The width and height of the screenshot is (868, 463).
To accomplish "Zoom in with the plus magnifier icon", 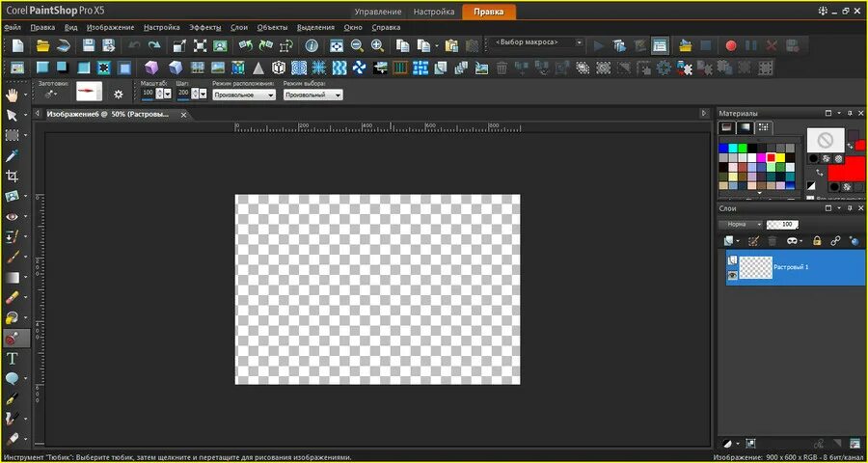I will coord(377,46).
